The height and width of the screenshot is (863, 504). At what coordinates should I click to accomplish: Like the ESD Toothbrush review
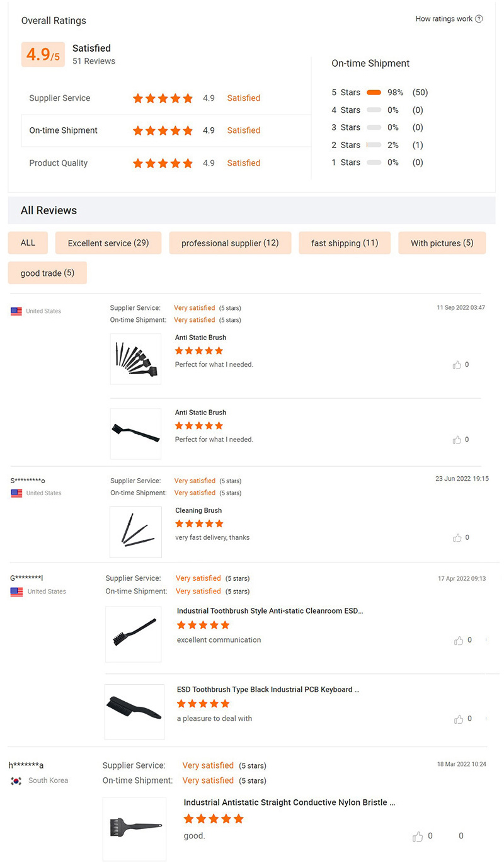[x=458, y=719]
